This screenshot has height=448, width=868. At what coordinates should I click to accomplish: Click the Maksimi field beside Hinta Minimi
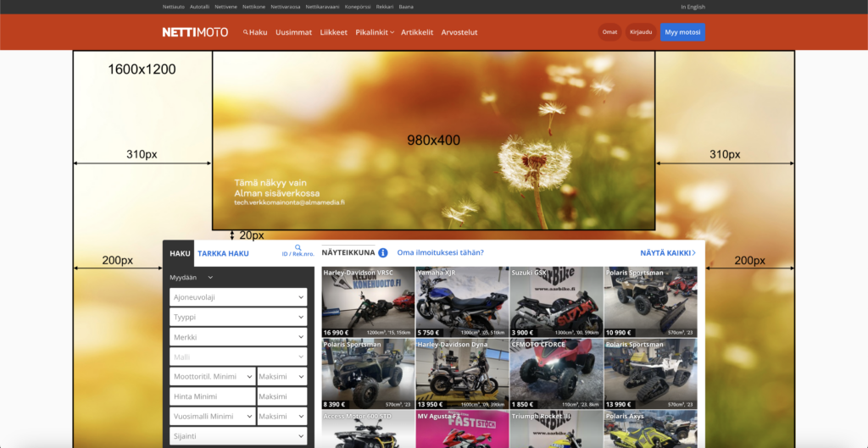pyautogui.click(x=282, y=396)
